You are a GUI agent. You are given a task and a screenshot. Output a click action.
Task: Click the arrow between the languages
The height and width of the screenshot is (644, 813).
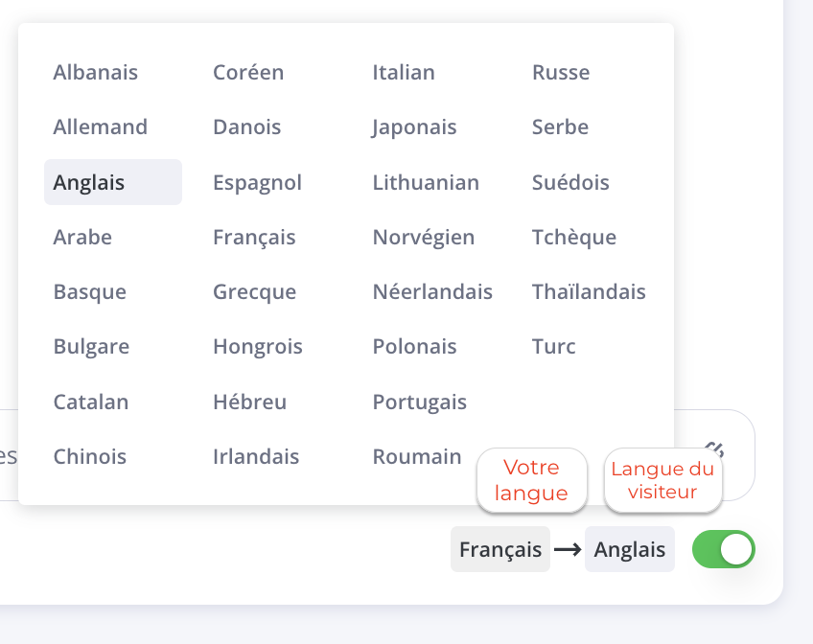568,549
